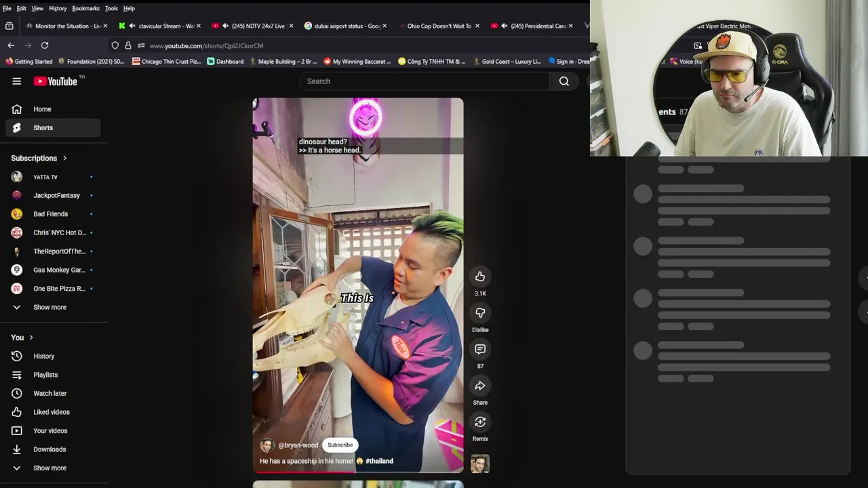Open the YouTube hamburger guide menu
Image resolution: width=868 pixels, height=488 pixels.
point(16,81)
